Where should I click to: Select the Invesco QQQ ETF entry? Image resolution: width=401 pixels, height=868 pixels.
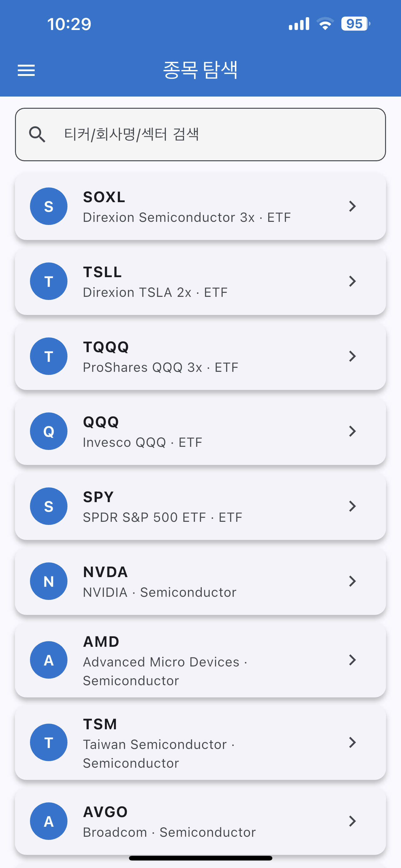200,431
